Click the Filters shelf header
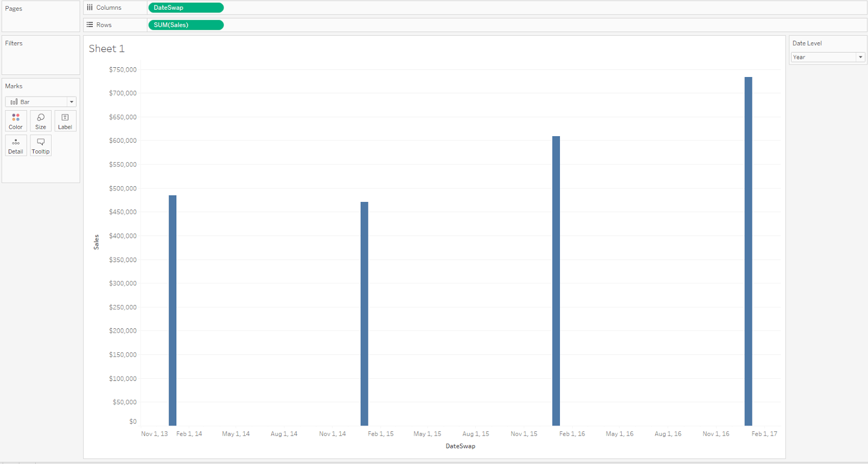Image resolution: width=868 pixels, height=464 pixels. click(14, 43)
